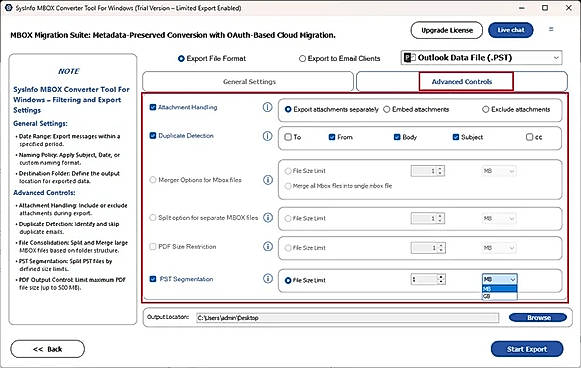Toggle the Attachment Handling checkbox
The image size is (581, 368).
(153, 107)
